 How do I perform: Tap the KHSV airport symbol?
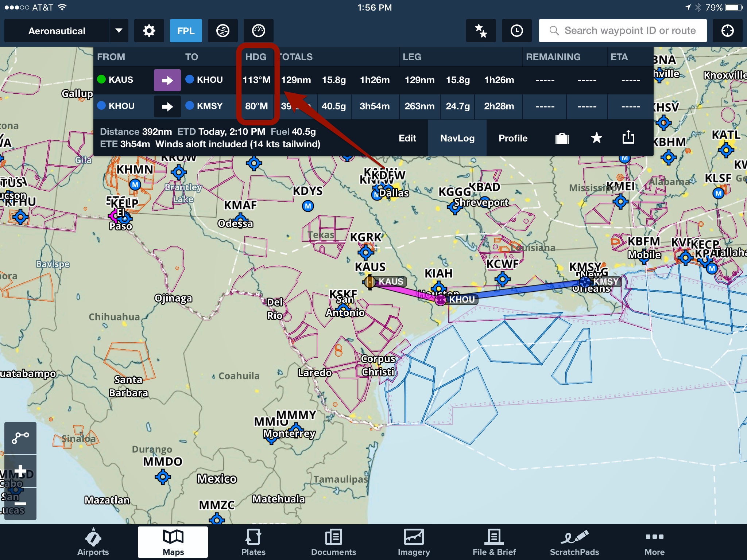663,122
